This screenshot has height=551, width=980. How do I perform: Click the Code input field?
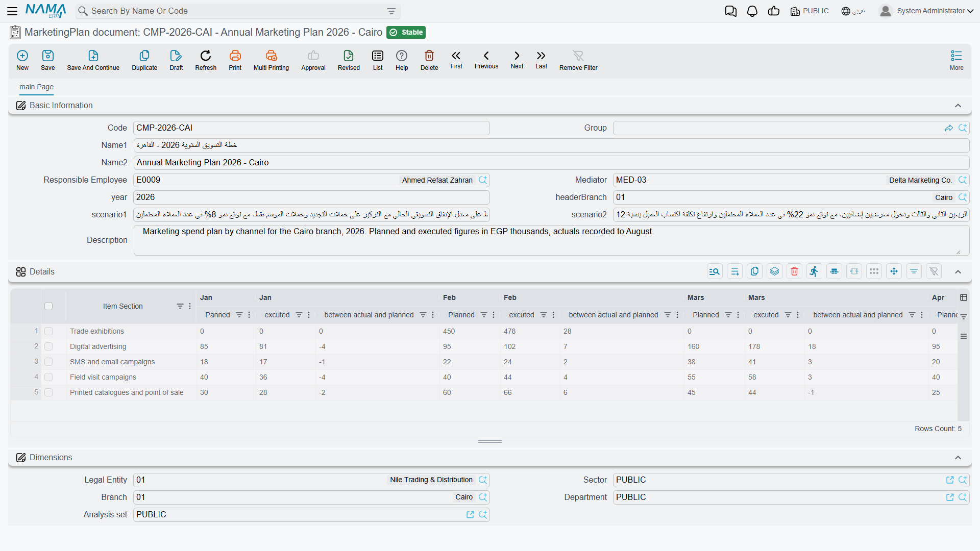tap(311, 128)
